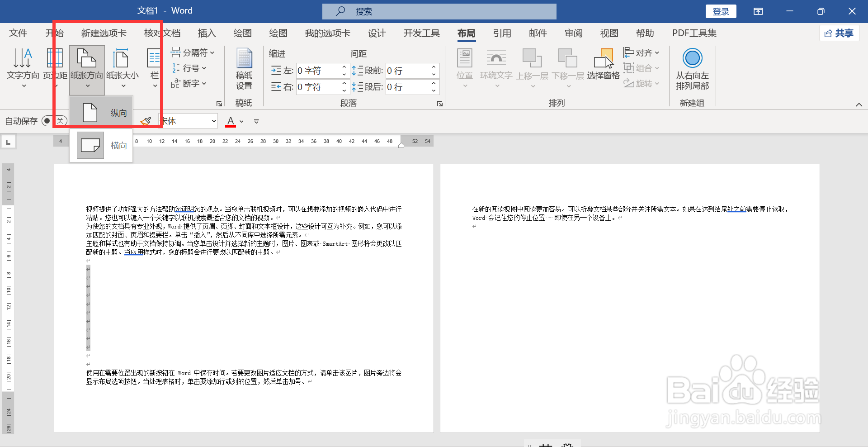
Task: Open the Align (对齐) dropdown
Action: pos(642,53)
